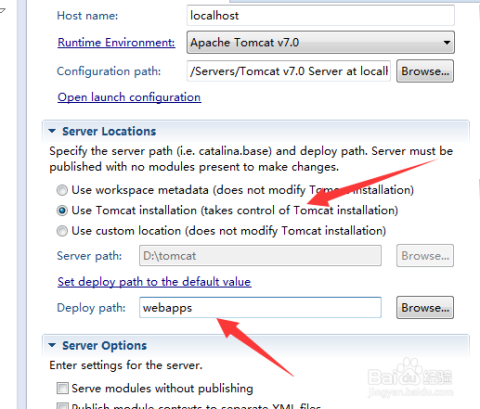Set deploy path to the default value
The width and height of the screenshot is (480, 409).
click(x=154, y=282)
